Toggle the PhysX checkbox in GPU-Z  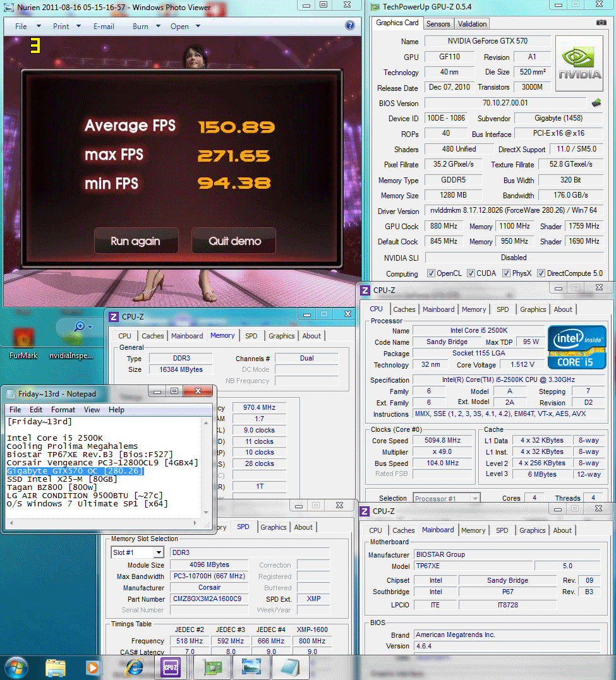506,273
